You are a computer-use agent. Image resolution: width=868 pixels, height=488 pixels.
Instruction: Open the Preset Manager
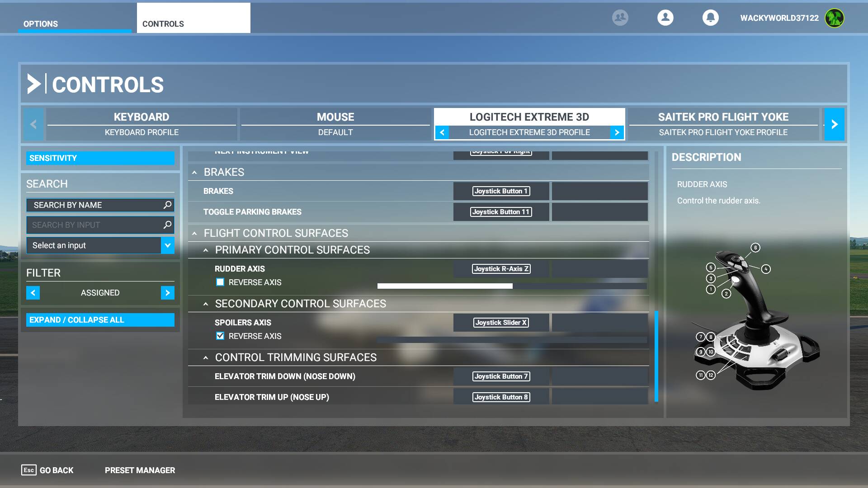click(x=140, y=470)
